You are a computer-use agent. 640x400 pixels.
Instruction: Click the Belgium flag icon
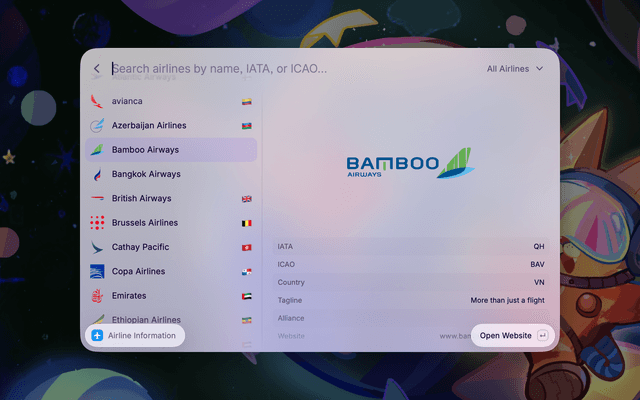tap(247, 223)
